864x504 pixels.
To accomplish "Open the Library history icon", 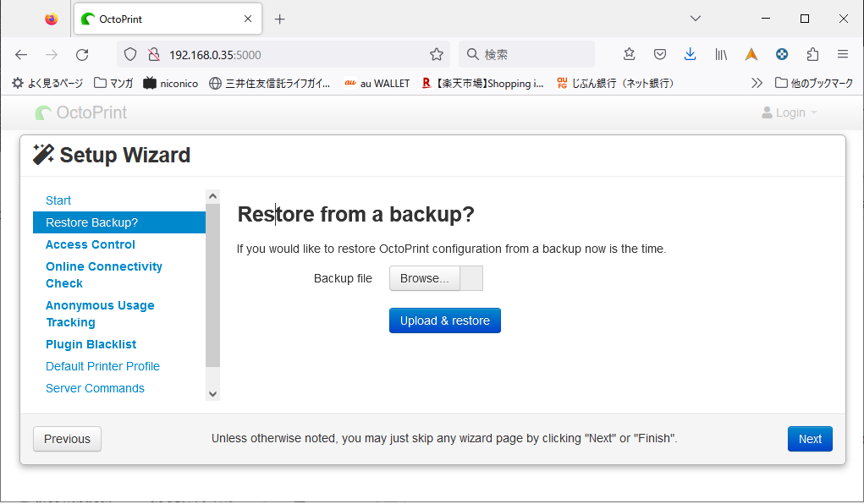I will [721, 54].
